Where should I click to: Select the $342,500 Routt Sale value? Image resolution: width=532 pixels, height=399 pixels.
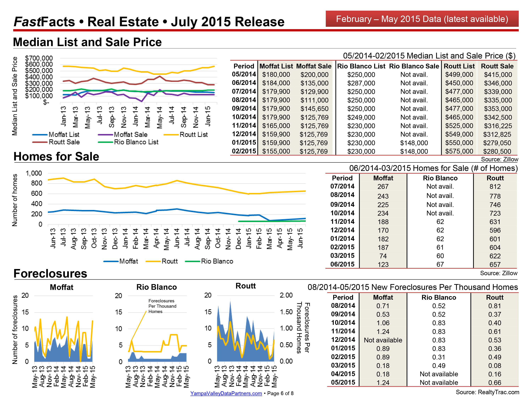pos(498,117)
